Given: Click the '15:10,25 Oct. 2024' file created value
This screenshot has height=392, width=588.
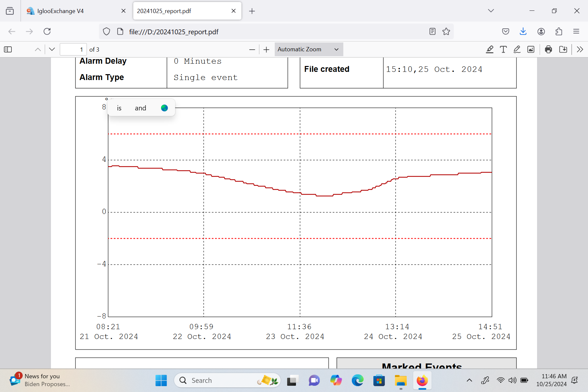Looking at the screenshot, I should coord(434,69).
